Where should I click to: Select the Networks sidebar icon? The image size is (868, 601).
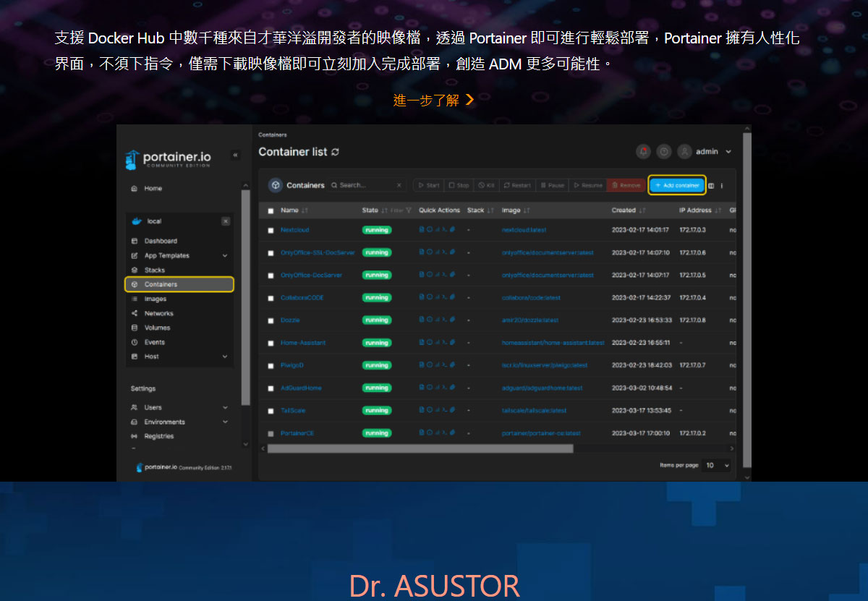[134, 313]
